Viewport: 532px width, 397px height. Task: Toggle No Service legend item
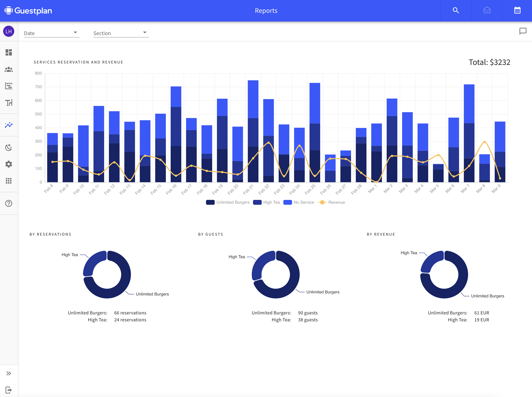tap(298, 202)
